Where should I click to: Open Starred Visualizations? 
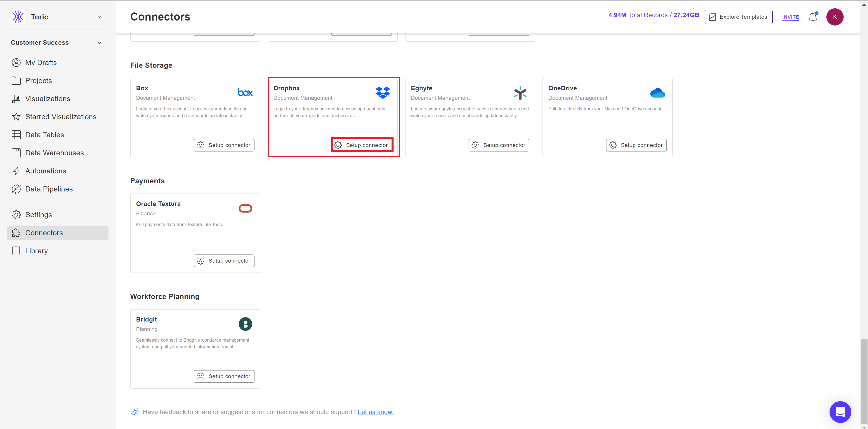[x=58, y=117]
